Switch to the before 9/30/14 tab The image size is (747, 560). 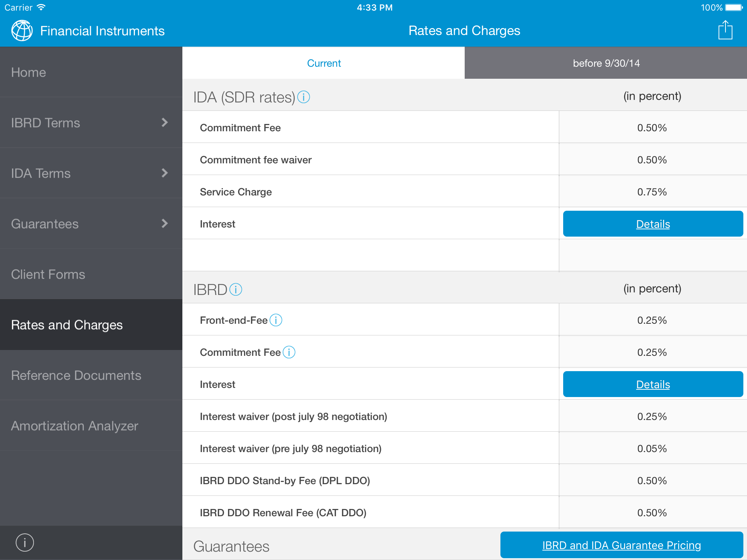606,63
